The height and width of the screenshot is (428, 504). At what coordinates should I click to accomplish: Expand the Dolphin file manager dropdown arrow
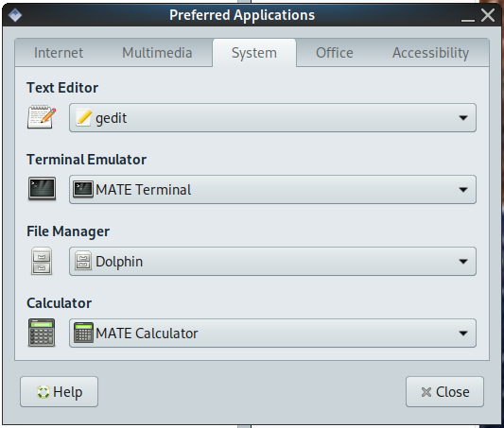coord(462,262)
